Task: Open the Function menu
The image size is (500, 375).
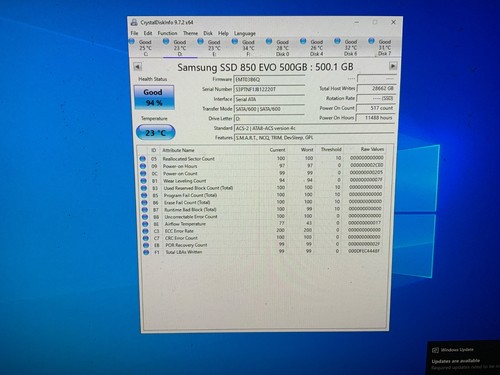Action: (167, 33)
